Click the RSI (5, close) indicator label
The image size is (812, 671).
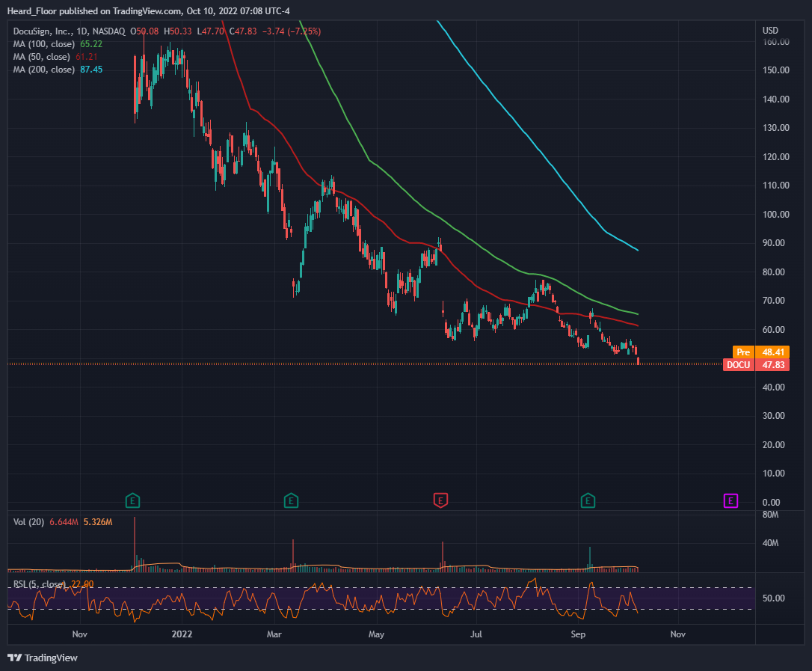[x=40, y=584]
